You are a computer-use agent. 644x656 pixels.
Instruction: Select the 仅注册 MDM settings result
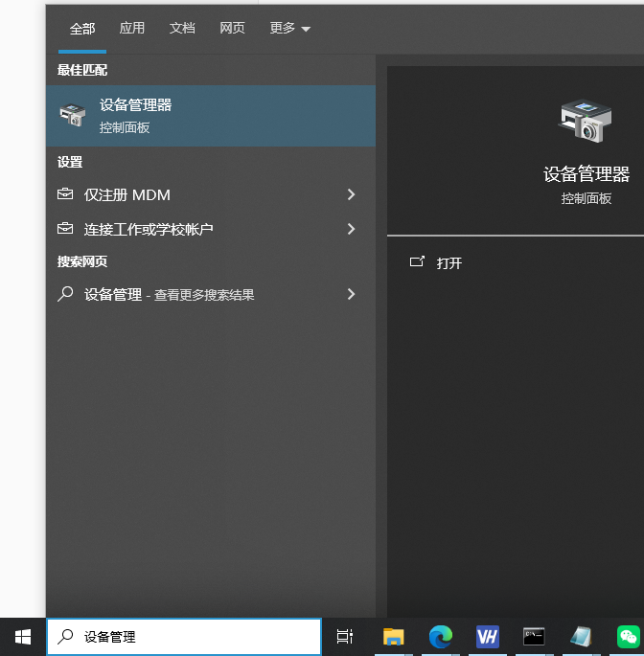[211, 194]
